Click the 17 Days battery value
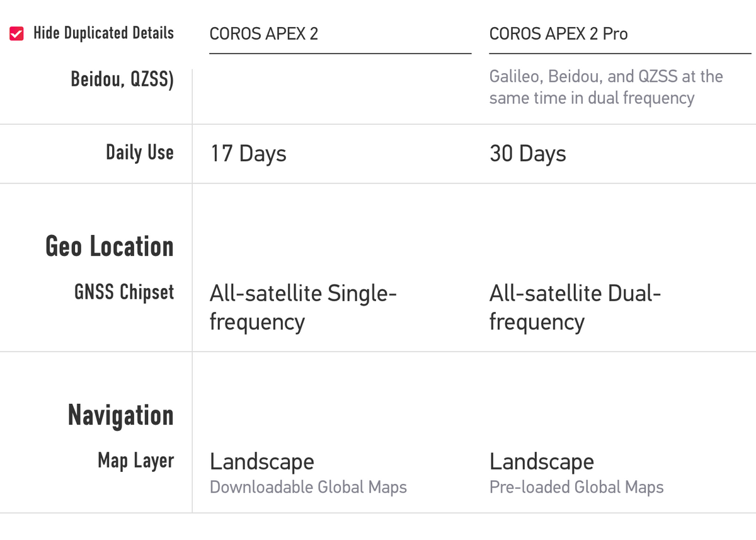This screenshot has width=756, height=540. pyautogui.click(x=248, y=153)
